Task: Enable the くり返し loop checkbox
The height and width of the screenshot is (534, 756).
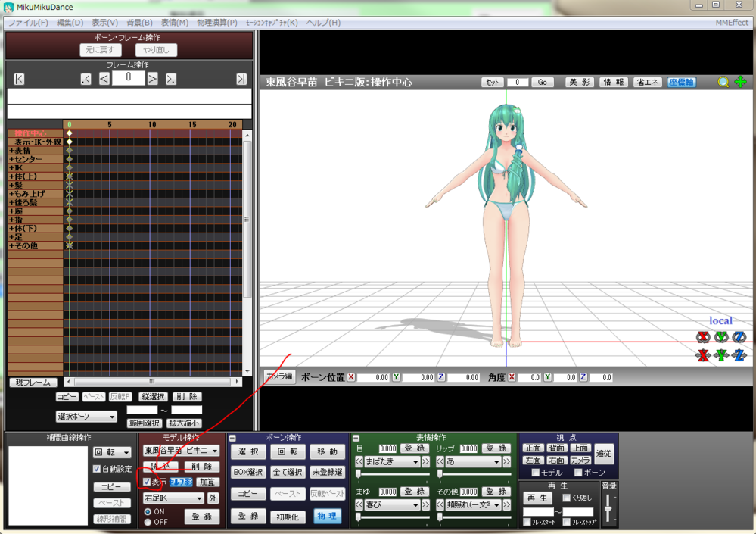Action: pyautogui.click(x=567, y=498)
